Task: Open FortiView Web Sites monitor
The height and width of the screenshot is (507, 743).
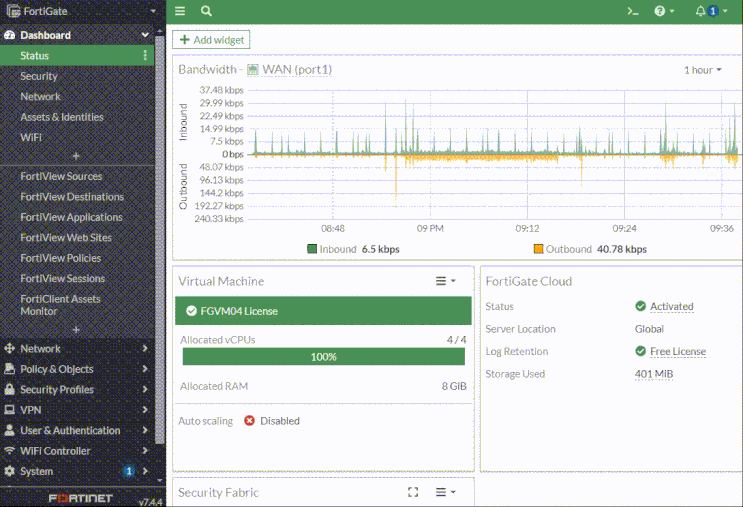Action: (x=66, y=237)
